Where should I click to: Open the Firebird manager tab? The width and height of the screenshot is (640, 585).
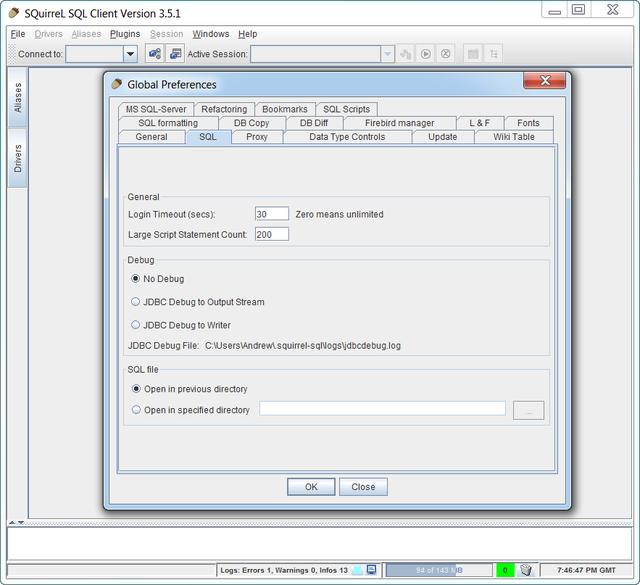[x=399, y=123]
